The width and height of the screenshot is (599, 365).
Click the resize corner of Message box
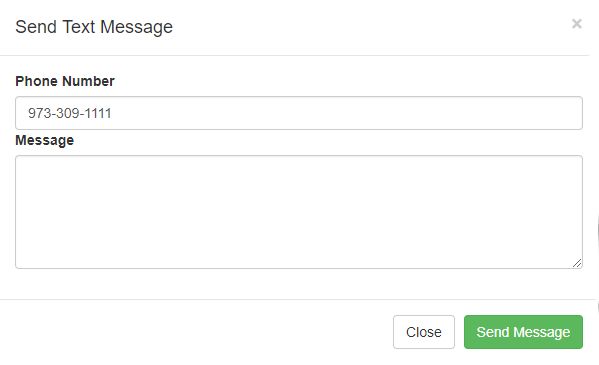coord(577,263)
